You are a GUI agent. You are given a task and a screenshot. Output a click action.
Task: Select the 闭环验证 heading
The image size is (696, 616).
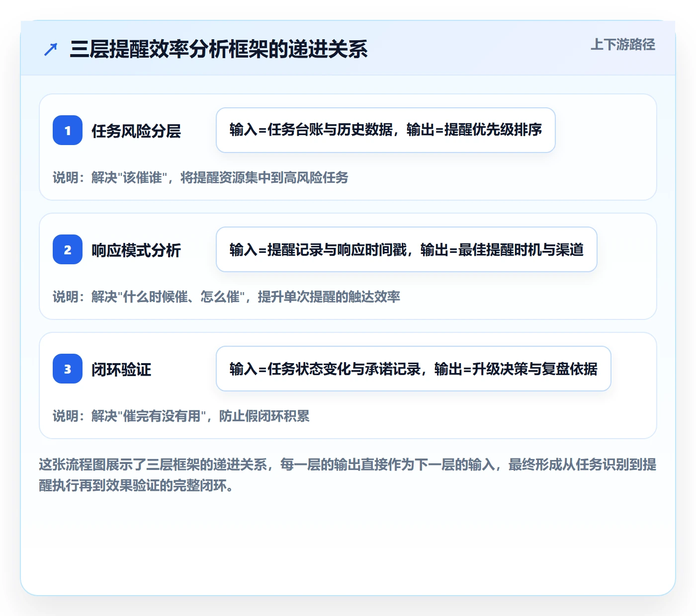tap(121, 370)
